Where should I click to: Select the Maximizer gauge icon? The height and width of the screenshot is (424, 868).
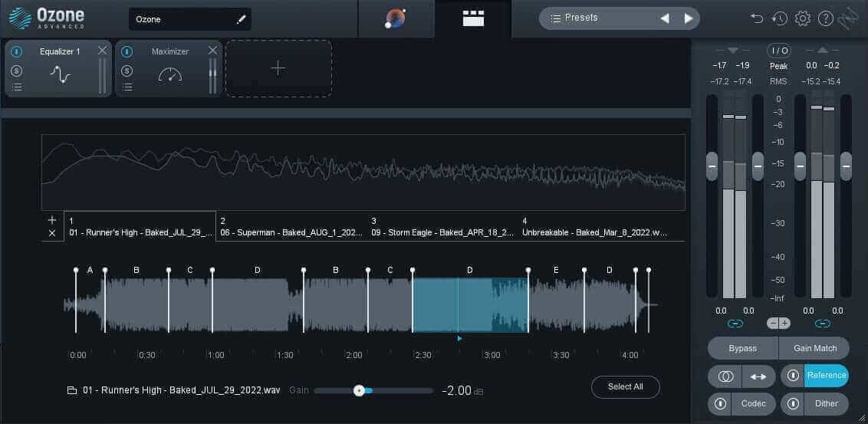(170, 74)
